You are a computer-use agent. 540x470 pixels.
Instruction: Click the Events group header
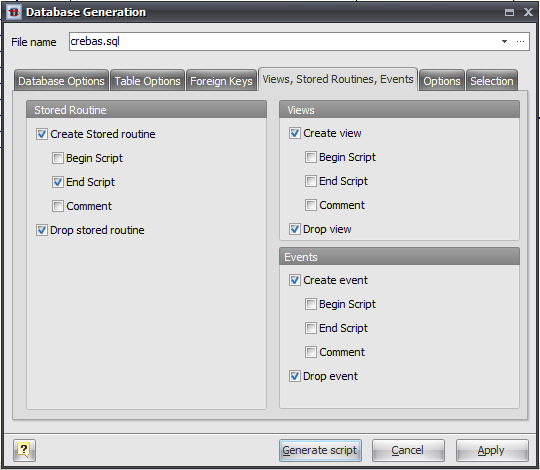(x=399, y=257)
